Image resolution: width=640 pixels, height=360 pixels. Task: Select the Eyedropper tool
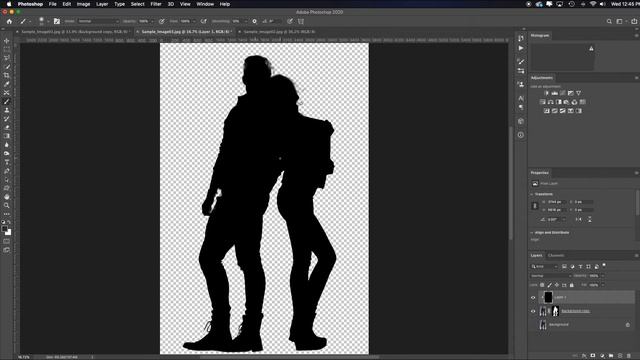pos(7,84)
